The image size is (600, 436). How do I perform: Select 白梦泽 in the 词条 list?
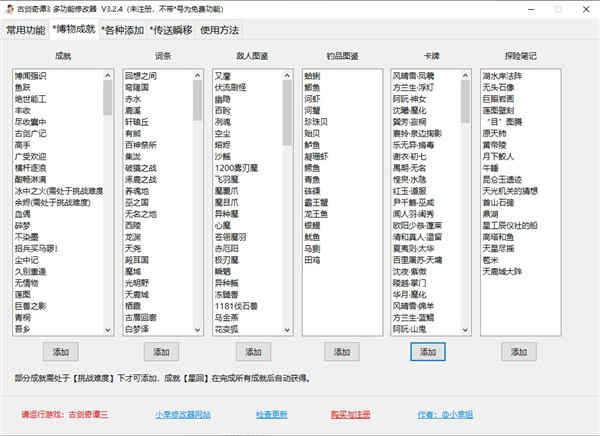[137, 329]
